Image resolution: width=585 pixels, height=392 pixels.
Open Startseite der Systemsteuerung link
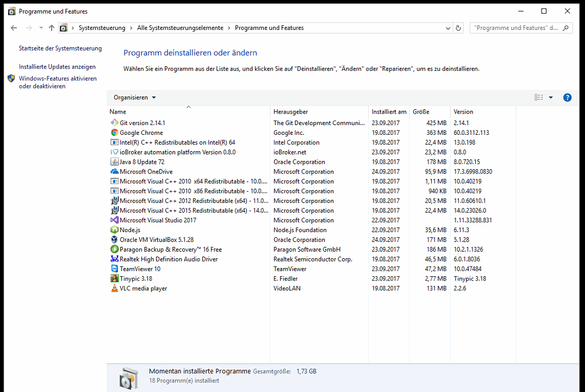tap(60, 48)
